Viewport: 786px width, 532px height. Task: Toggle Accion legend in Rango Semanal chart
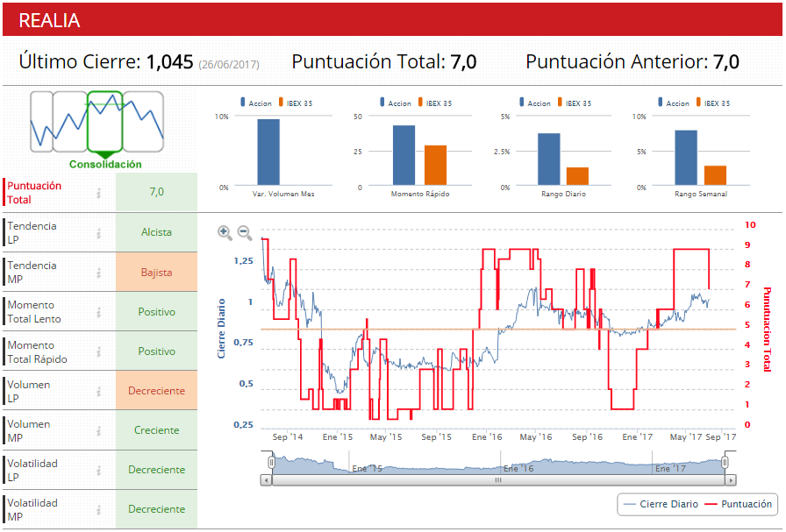click(x=673, y=103)
